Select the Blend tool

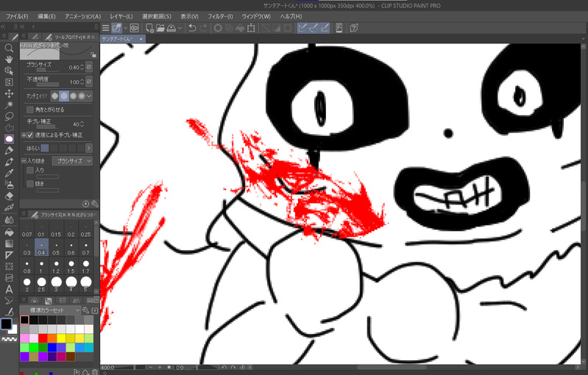[9, 220]
